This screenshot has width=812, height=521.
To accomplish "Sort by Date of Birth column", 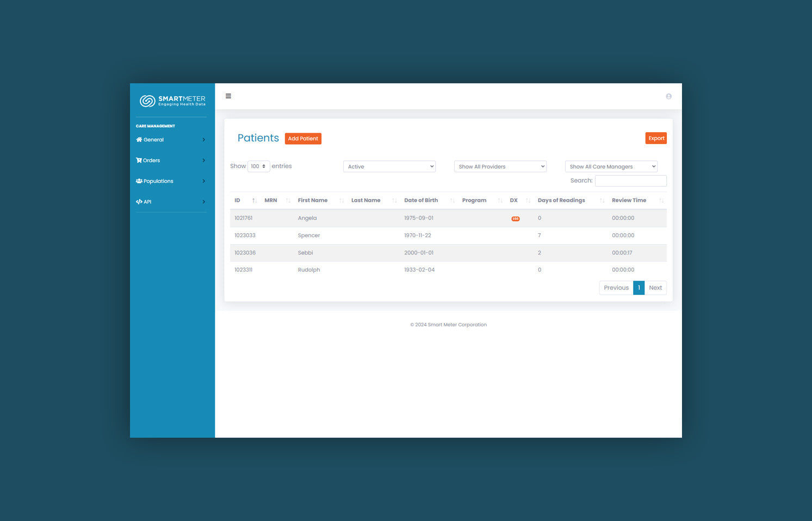I will [x=421, y=201].
